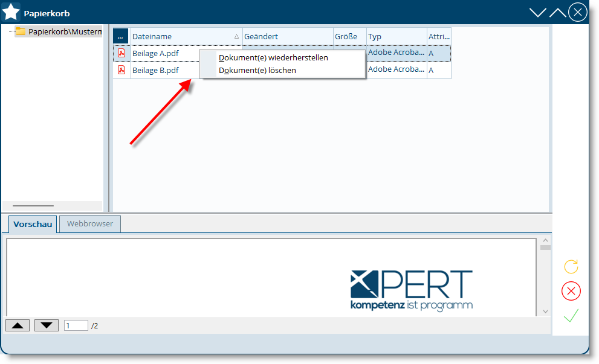Go to next page with down arrow button
Image resolution: width=599 pixels, height=364 pixels.
47,325
